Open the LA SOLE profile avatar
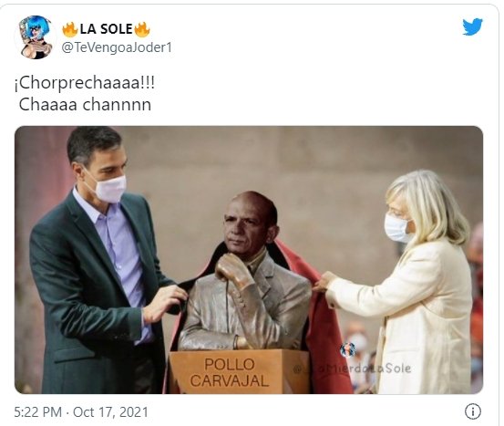This screenshot has height=426, width=504. [x=35, y=37]
